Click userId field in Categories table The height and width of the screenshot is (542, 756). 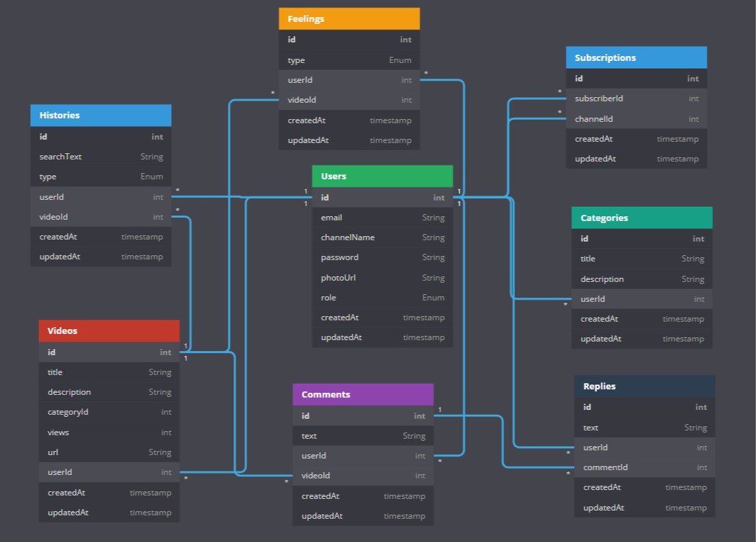pos(642,299)
